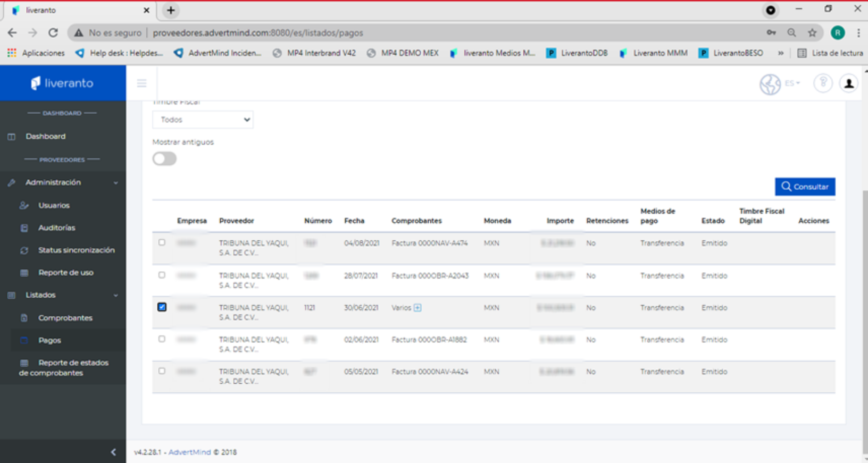This screenshot has width=868, height=463.
Task: Click the Auditorías icon
Action: click(24, 228)
